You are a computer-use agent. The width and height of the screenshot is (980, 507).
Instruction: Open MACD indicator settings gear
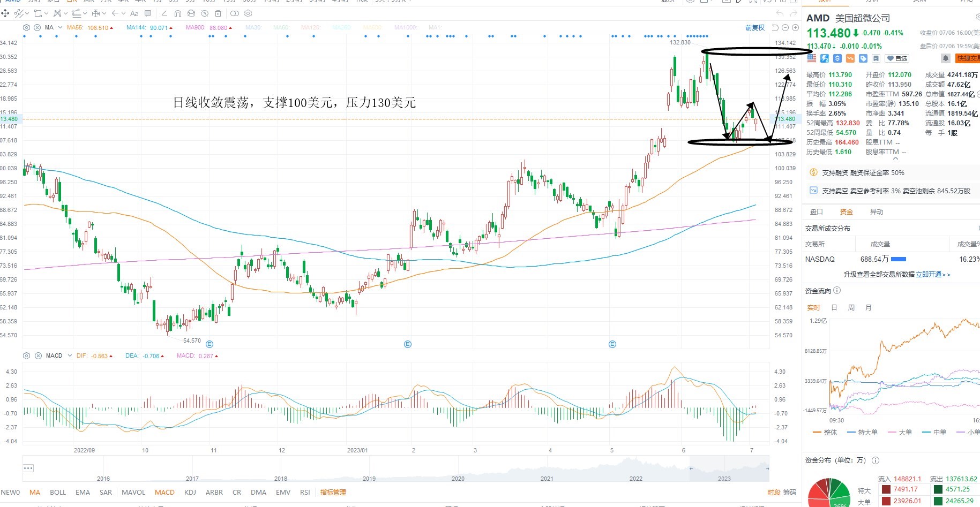(27, 355)
